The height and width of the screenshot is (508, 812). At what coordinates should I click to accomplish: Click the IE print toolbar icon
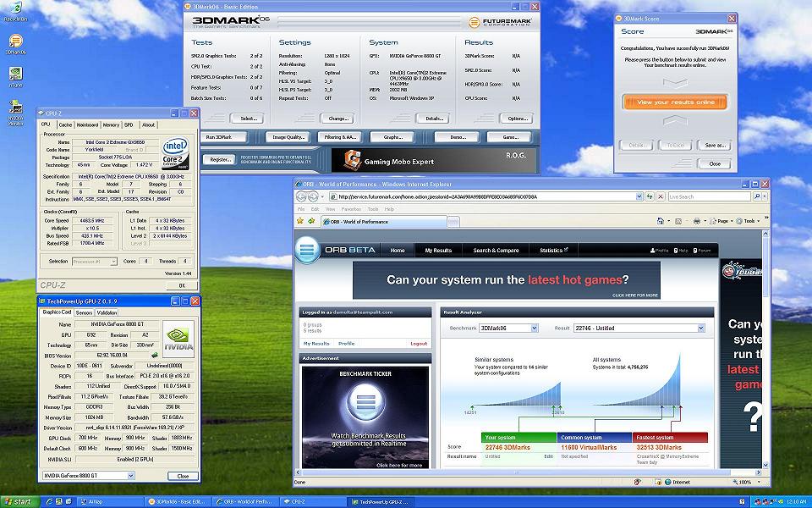click(x=696, y=221)
